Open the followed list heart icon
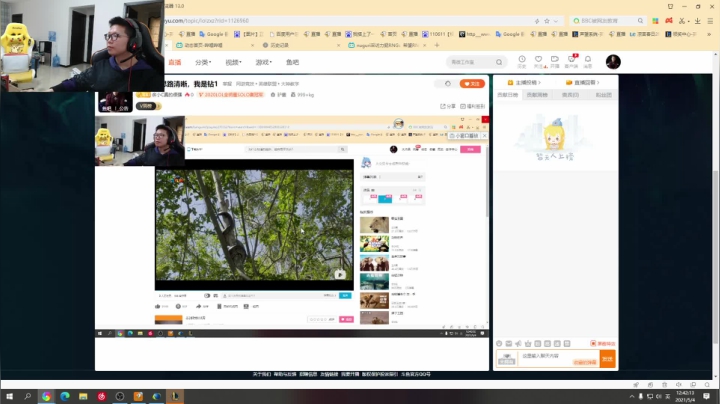The width and height of the screenshot is (720, 404). (x=538, y=59)
